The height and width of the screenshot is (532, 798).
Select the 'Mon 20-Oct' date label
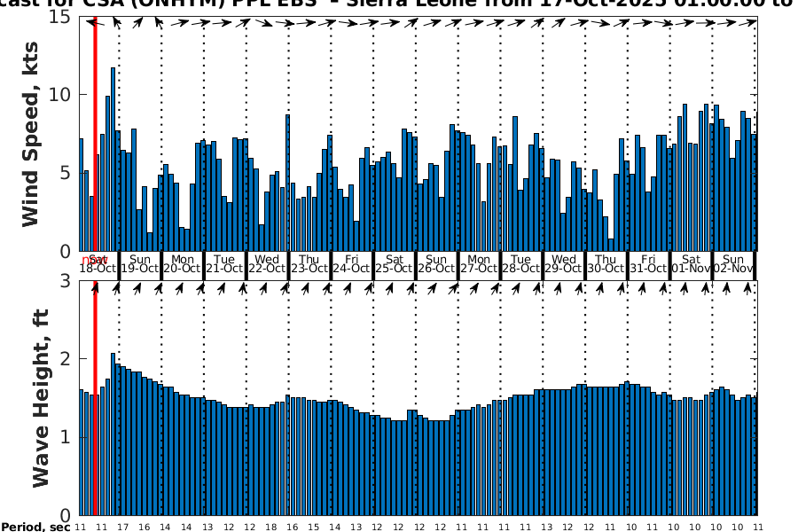(182, 264)
